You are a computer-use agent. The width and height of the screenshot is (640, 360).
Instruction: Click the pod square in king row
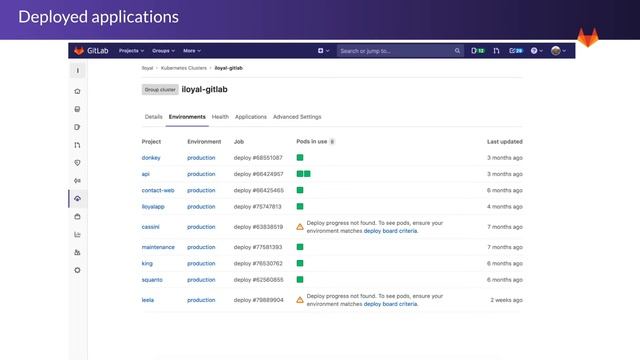300,263
